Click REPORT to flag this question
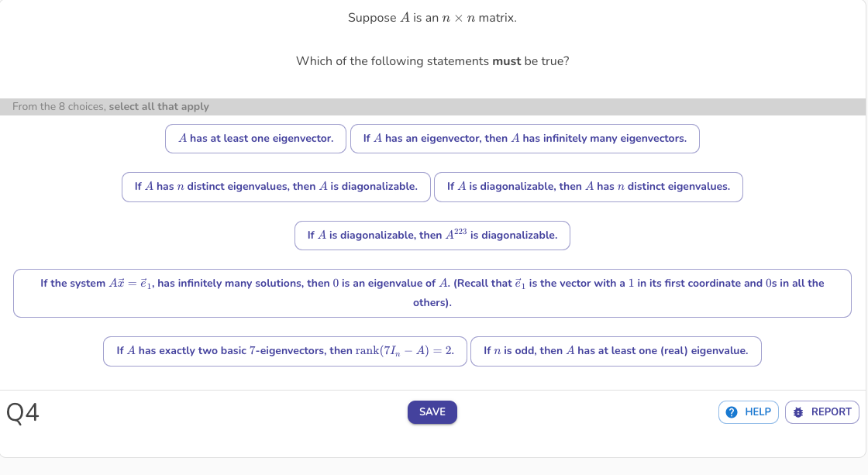Screen dimensions: 868x475 click(821, 411)
